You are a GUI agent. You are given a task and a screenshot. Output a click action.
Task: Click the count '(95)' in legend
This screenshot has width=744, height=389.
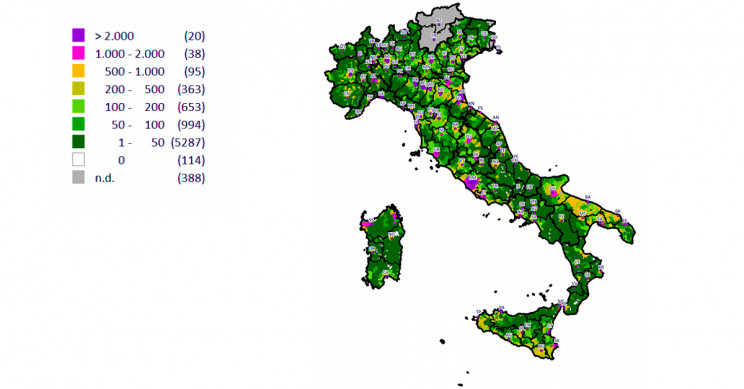tap(195, 72)
